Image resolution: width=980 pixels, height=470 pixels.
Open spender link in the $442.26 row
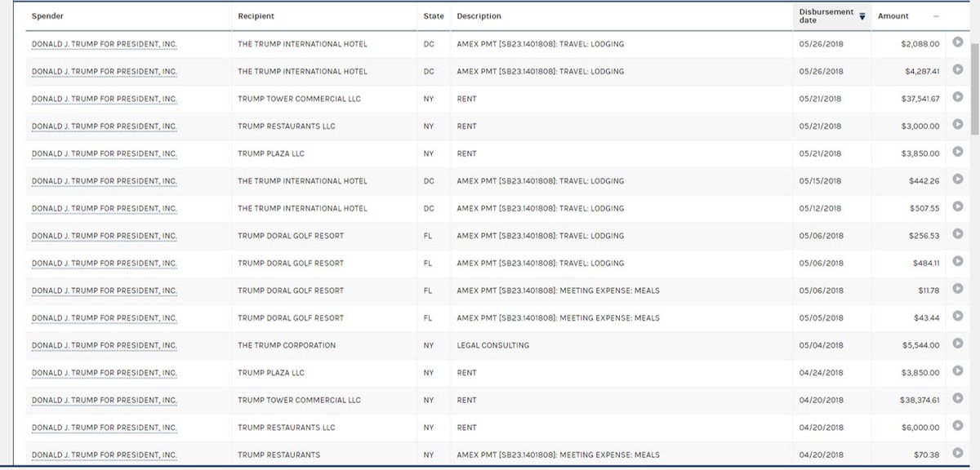[x=105, y=181]
